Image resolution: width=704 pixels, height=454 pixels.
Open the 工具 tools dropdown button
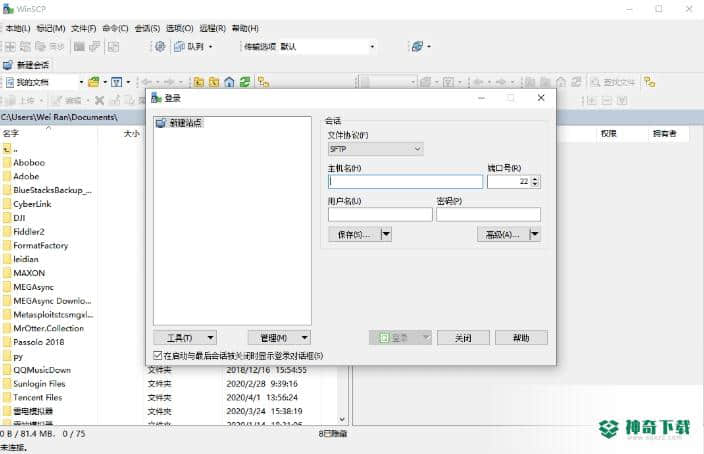click(185, 338)
